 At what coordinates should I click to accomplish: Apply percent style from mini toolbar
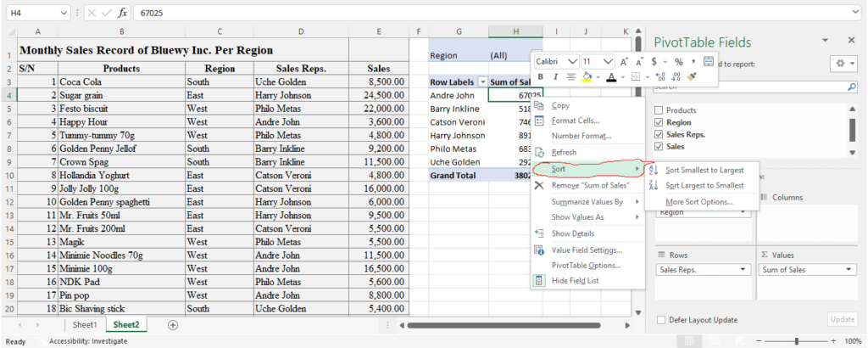(x=678, y=61)
